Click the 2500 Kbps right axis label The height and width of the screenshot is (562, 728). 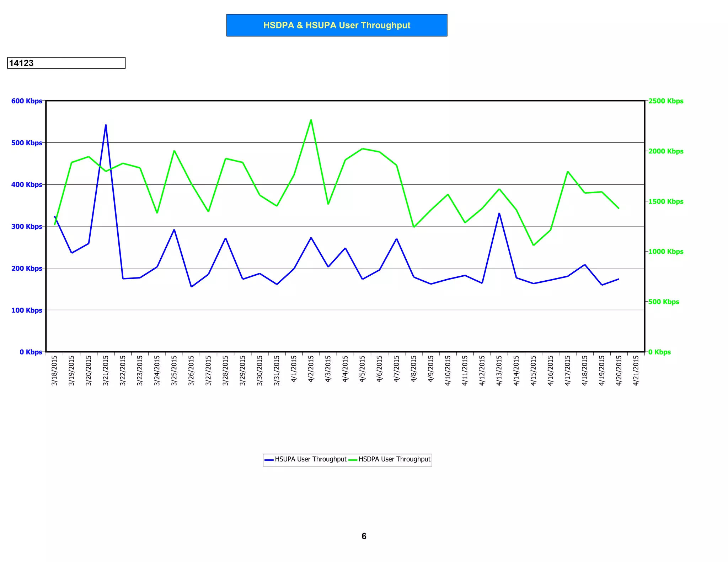tap(666, 101)
